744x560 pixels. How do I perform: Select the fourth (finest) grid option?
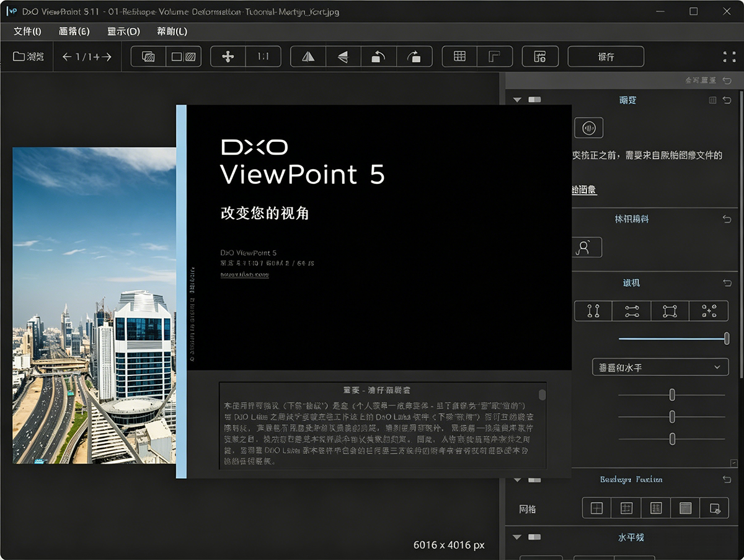tap(685, 508)
